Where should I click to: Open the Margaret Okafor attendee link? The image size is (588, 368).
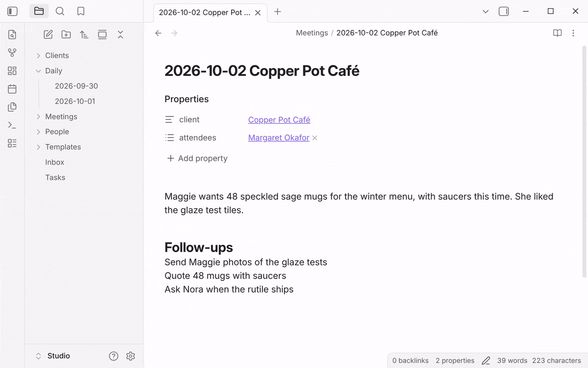pyautogui.click(x=279, y=138)
